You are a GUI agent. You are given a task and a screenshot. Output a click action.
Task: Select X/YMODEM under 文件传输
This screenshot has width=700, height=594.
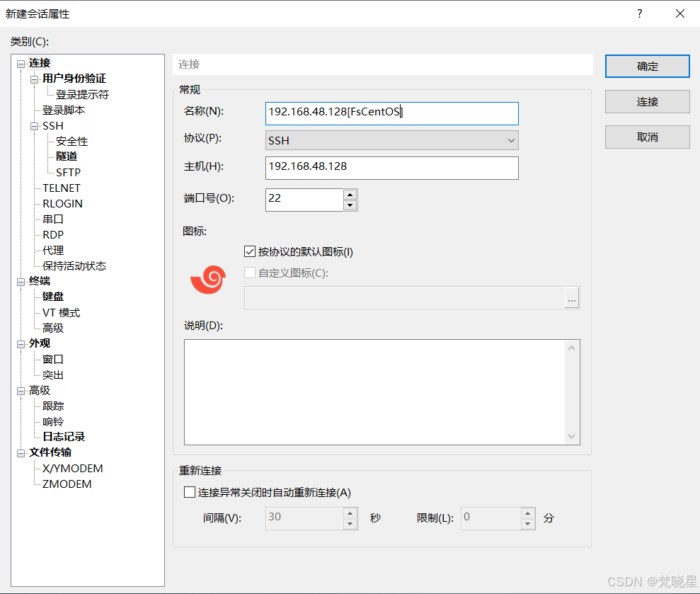point(72,469)
